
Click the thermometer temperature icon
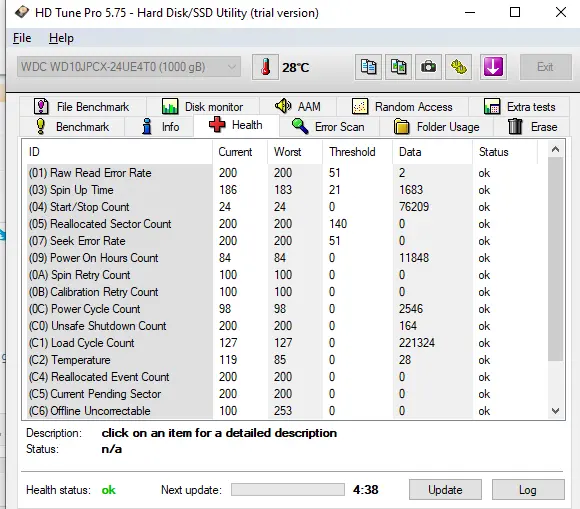[265, 67]
